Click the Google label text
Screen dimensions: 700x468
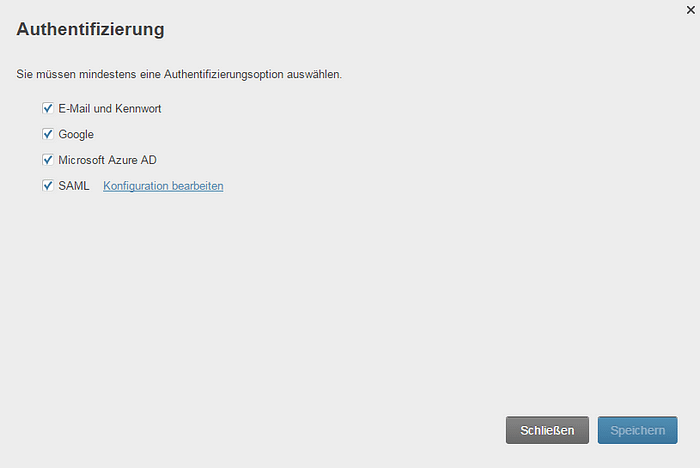click(x=76, y=134)
